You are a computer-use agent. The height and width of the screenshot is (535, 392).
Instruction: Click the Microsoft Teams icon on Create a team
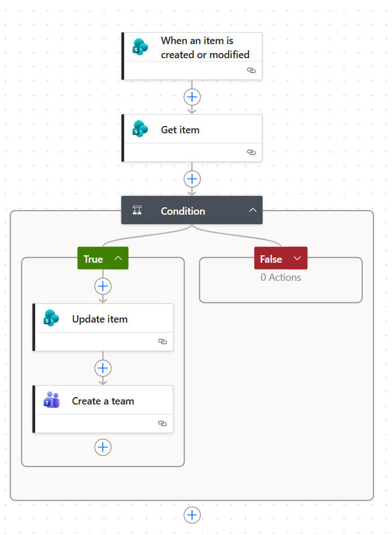[51, 400]
